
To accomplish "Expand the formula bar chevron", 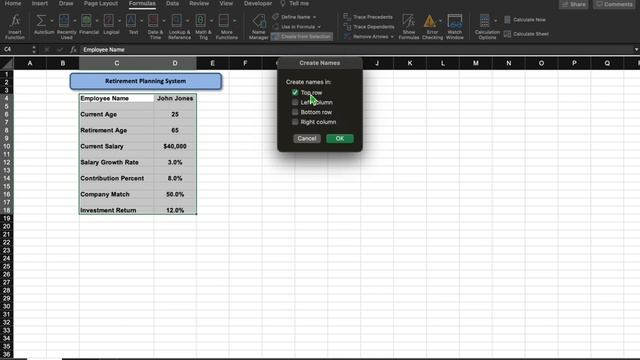I will pos(636,49).
